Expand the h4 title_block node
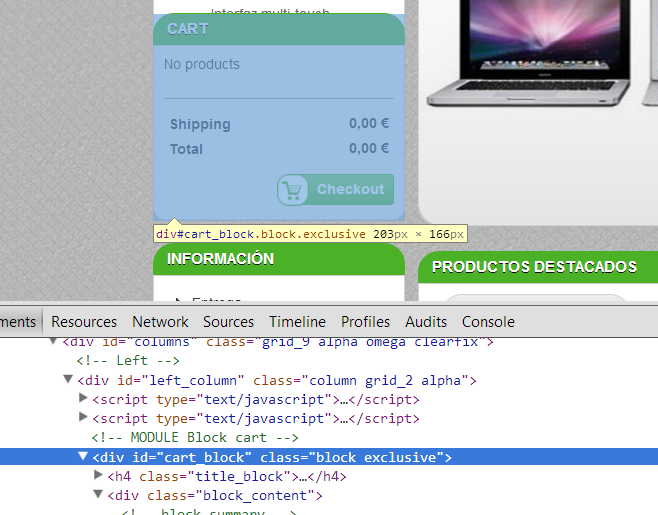 [x=98, y=475]
